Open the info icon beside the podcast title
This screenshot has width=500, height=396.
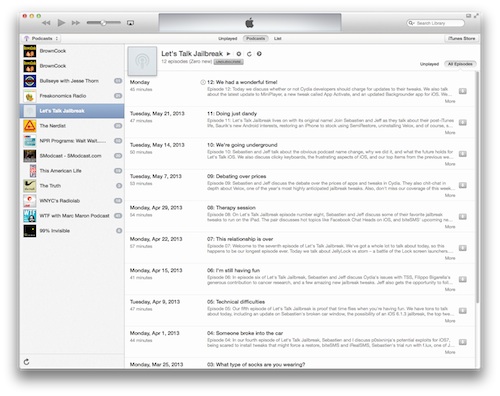(259, 54)
